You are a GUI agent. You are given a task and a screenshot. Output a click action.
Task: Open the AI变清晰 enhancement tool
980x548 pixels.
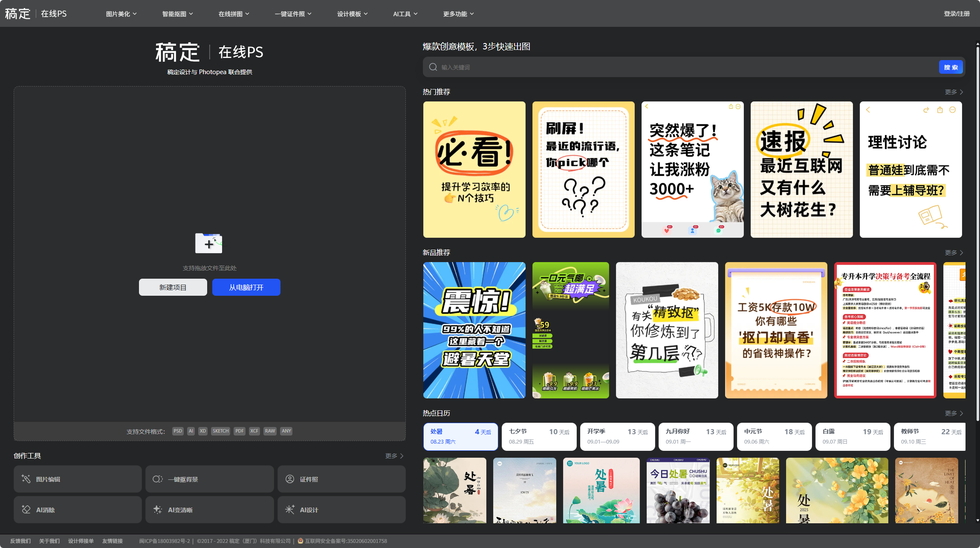(209, 510)
